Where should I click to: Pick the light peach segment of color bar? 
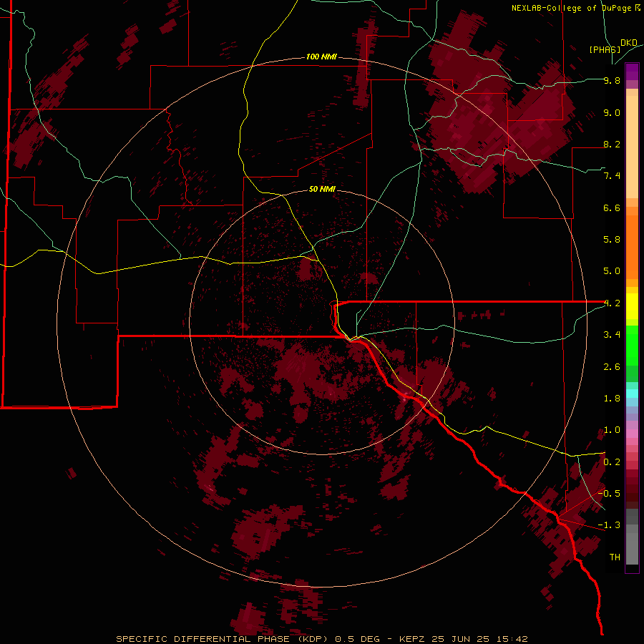tap(632, 146)
